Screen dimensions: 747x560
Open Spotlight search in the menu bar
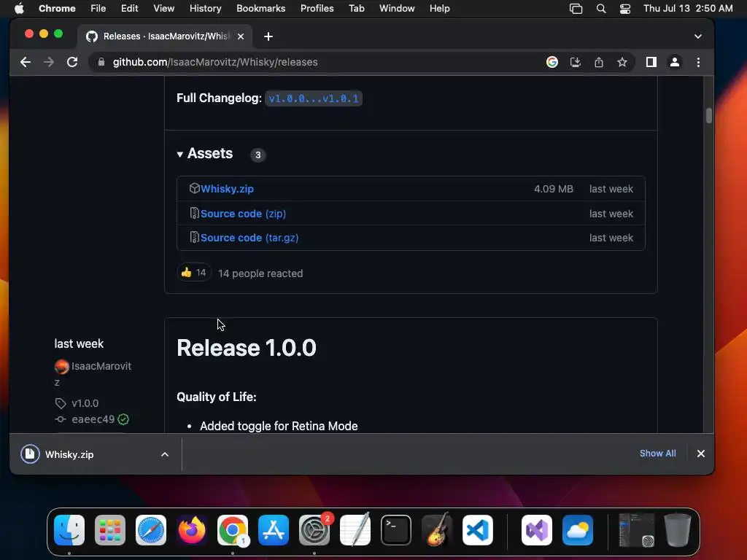pos(601,8)
